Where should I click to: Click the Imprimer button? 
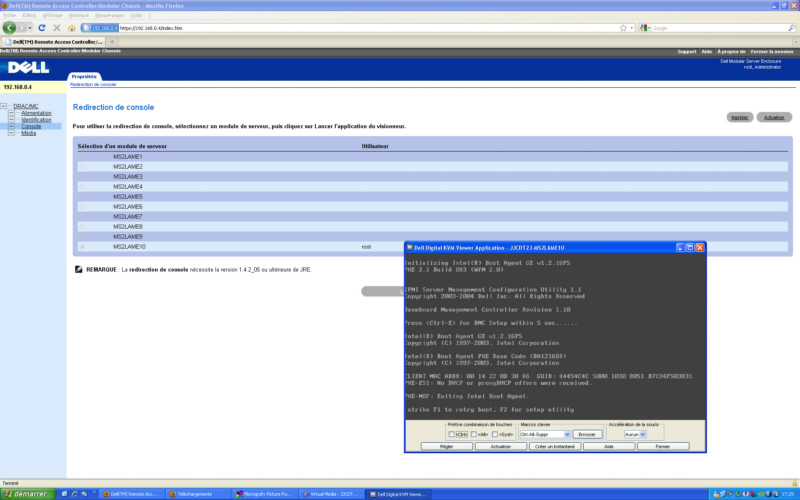coord(740,117)
